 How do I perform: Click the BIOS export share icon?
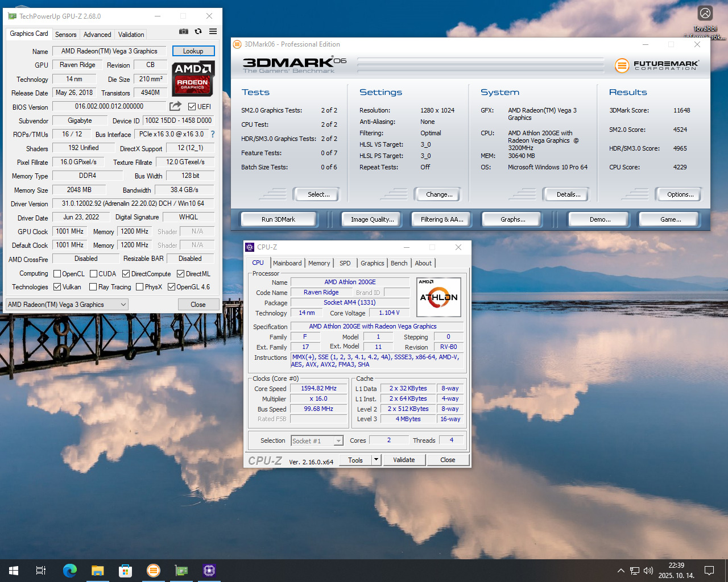click(x=175, y=106)
